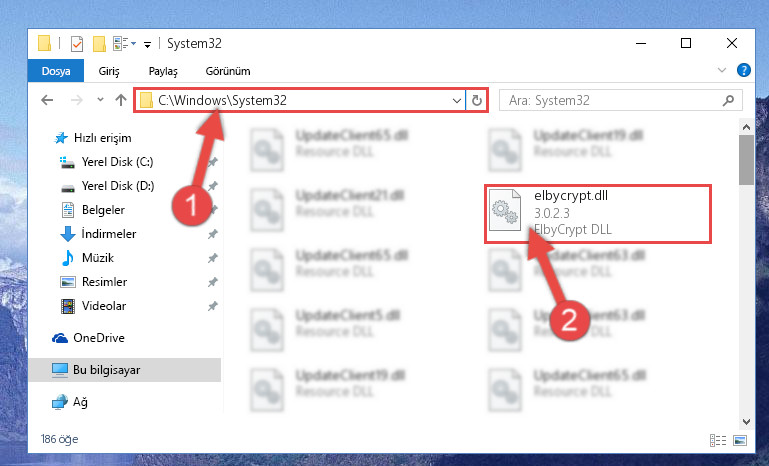Refresh the System32 folder view
Screen dimensions: 769x466
pos(476,101)
